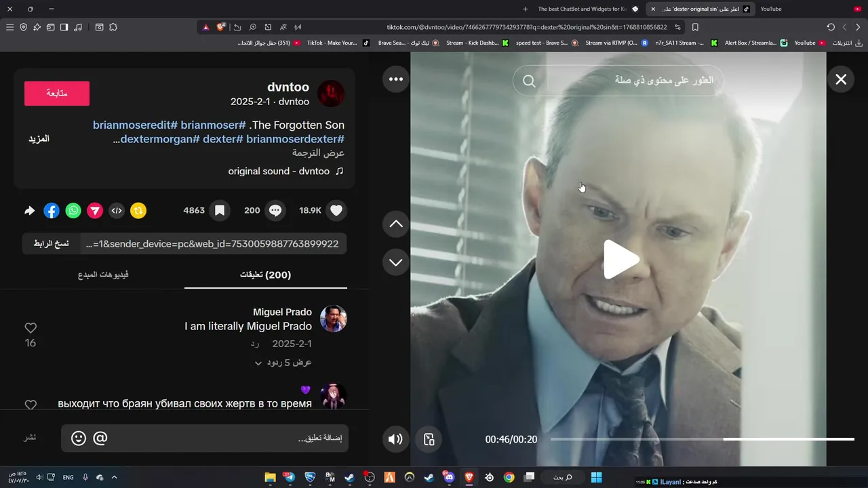Switch to 'The best ChatBot and Widgets' tab
This screenshot has height=488, width=868.
coord(588,9)
